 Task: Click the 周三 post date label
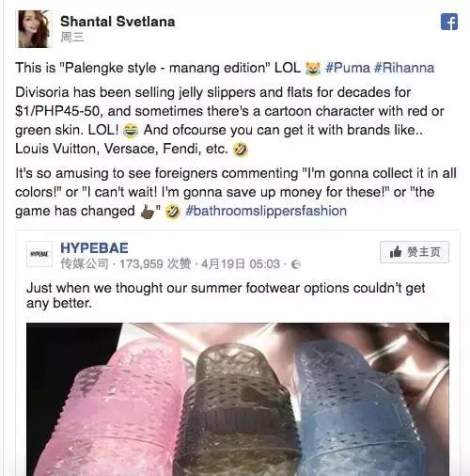coord(72,38)
